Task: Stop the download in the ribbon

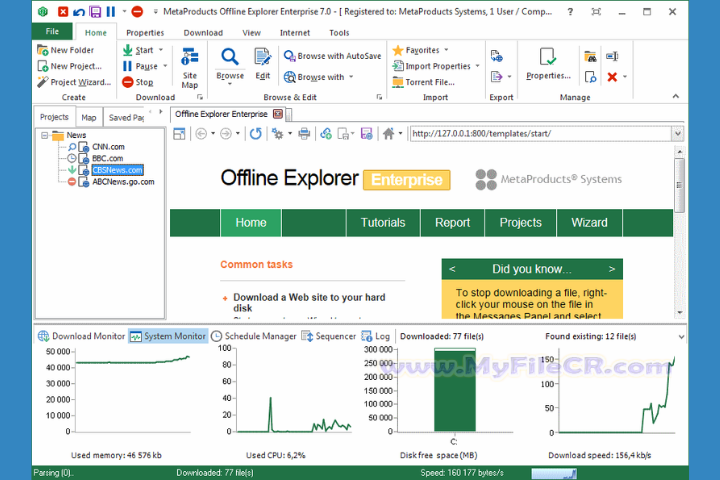Action: tap(138, 82)
